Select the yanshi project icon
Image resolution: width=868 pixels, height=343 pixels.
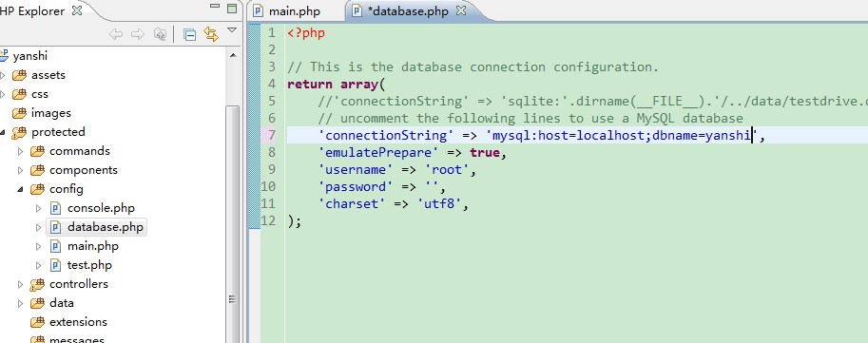[5, 56]
